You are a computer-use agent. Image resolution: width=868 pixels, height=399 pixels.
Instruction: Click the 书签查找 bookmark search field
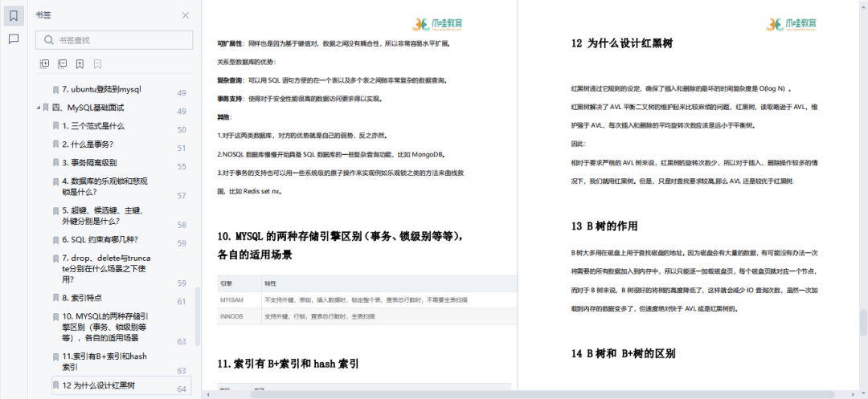tap(115, 40)
